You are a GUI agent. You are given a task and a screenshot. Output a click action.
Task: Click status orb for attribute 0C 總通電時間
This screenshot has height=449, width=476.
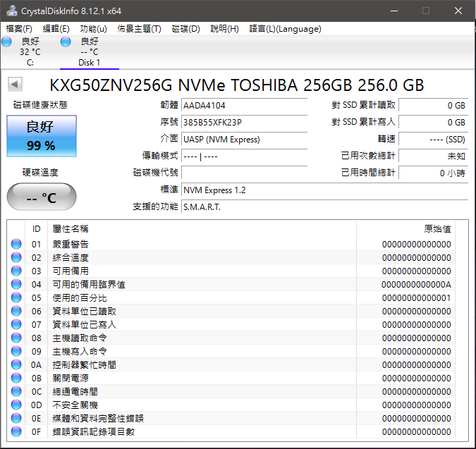coord(16,391)
